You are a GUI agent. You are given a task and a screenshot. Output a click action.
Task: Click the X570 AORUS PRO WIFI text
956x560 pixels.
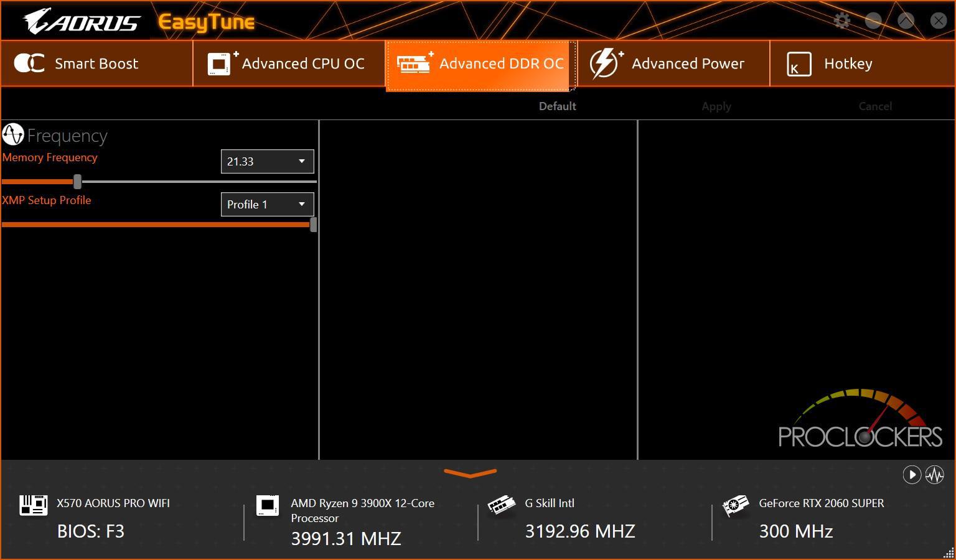[x=113, y=503]
